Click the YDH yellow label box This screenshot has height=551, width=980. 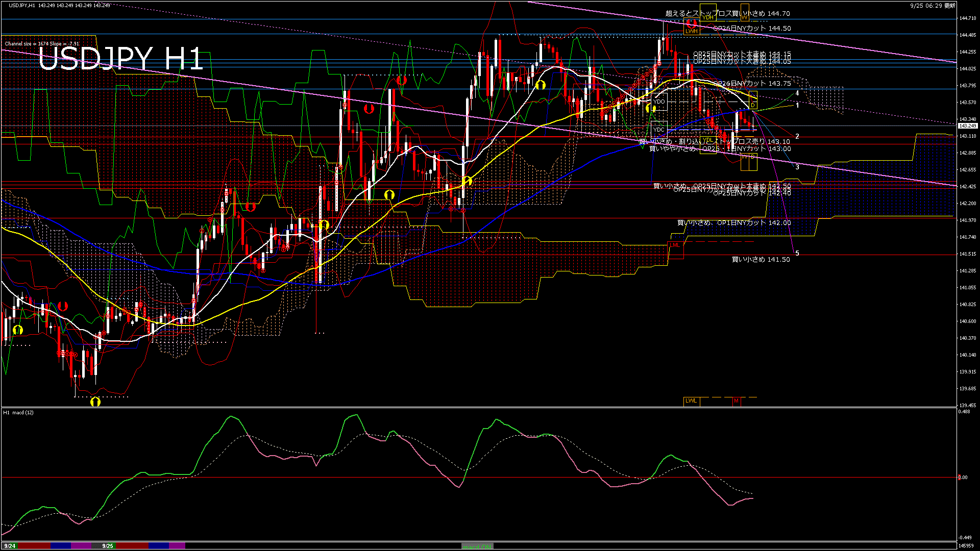tap(707, 17)
